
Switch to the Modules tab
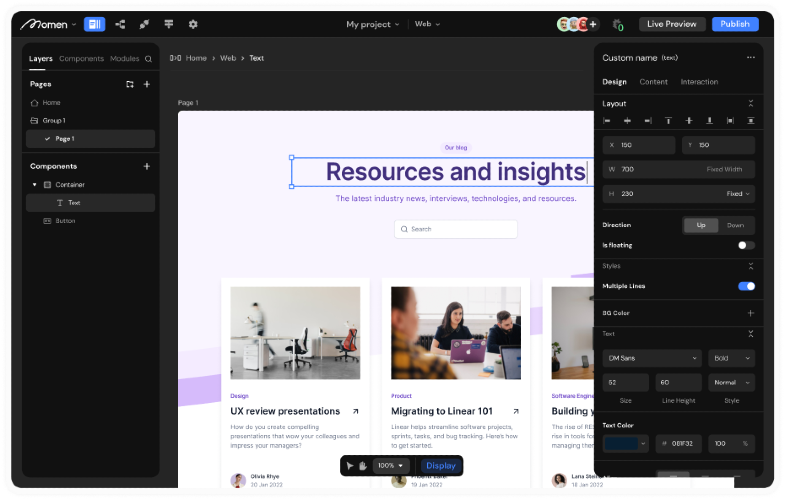click(x=125, y=59)
